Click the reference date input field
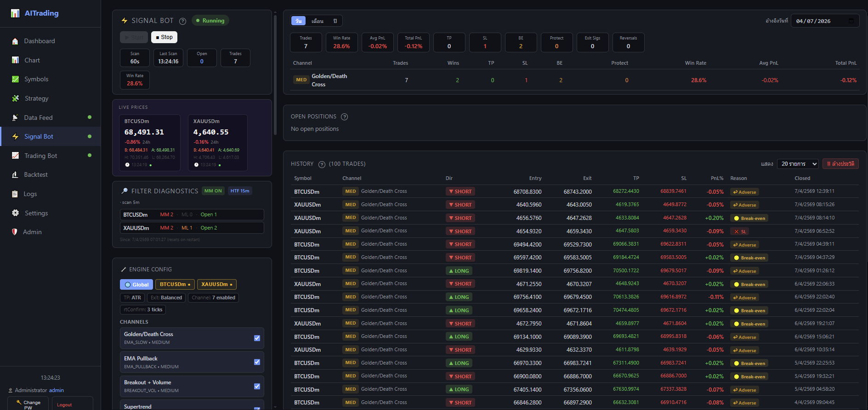868x410 pixels. 825,21
